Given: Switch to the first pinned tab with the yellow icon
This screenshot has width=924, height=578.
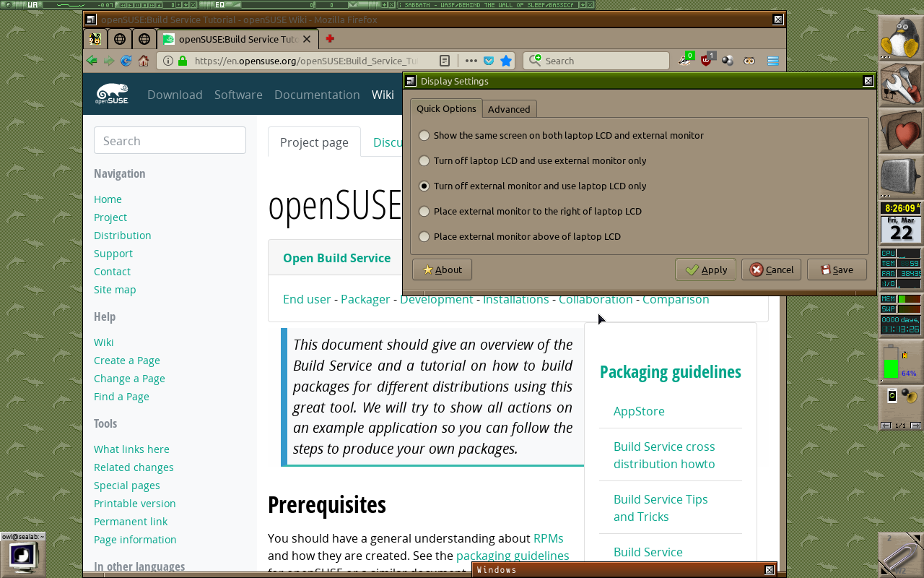Looking at the screenshot, I should tap(95, 39).
